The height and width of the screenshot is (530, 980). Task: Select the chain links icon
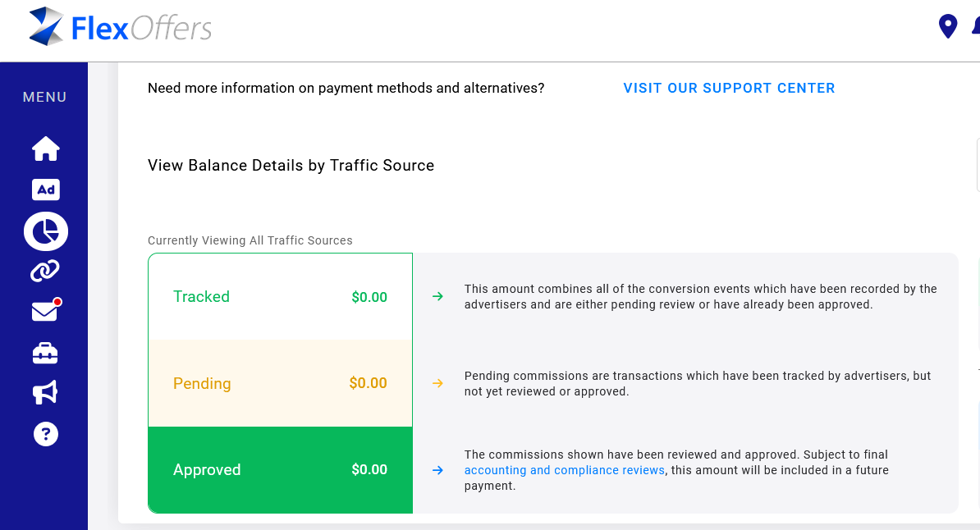click(45, 271)
